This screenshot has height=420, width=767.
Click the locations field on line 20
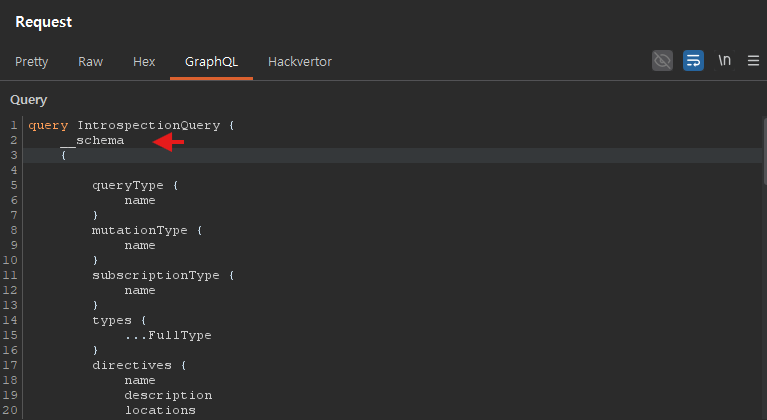coord(160,411)
